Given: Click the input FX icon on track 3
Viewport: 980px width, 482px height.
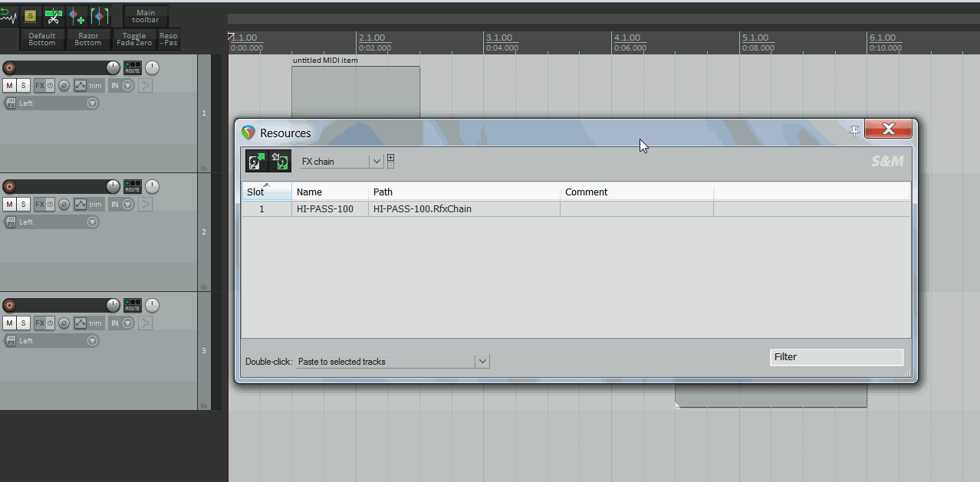Looking at the screenshot, I should click(x=12, y=341).
